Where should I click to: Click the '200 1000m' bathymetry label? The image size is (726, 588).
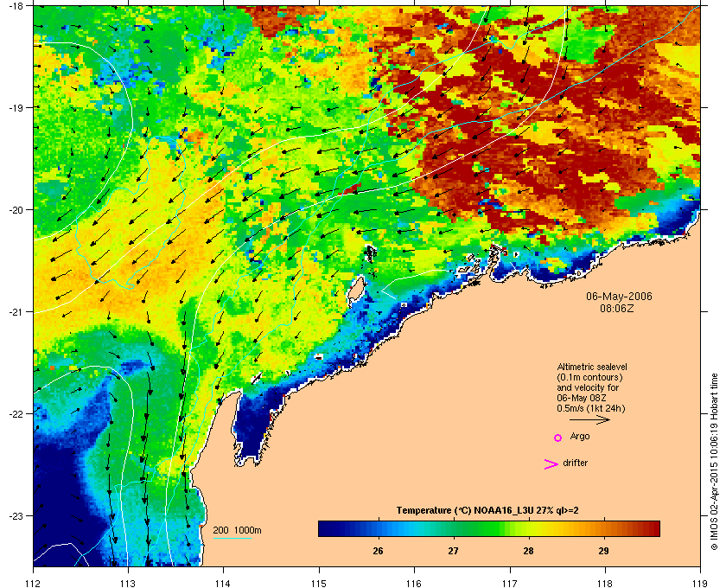[237, 531]
